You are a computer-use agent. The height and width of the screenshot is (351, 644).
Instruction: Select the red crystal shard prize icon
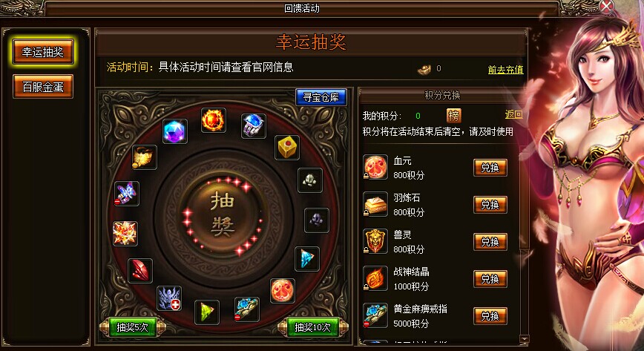(x=140, y=270)
